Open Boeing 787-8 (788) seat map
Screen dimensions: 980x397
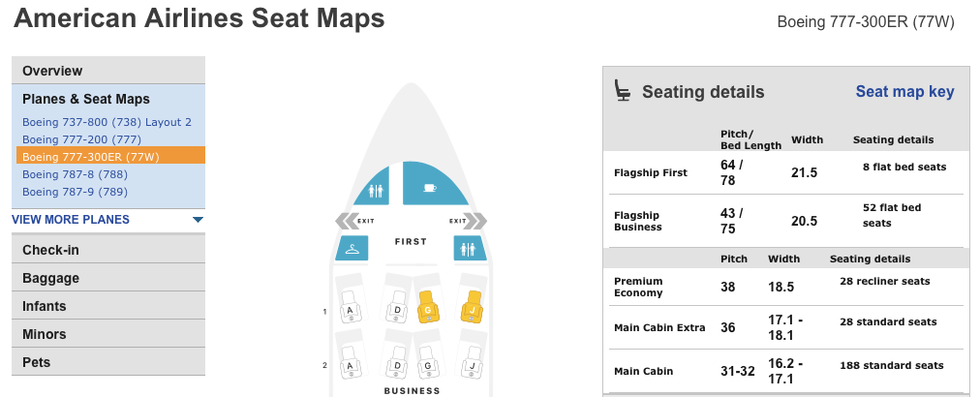click(75, 174)
